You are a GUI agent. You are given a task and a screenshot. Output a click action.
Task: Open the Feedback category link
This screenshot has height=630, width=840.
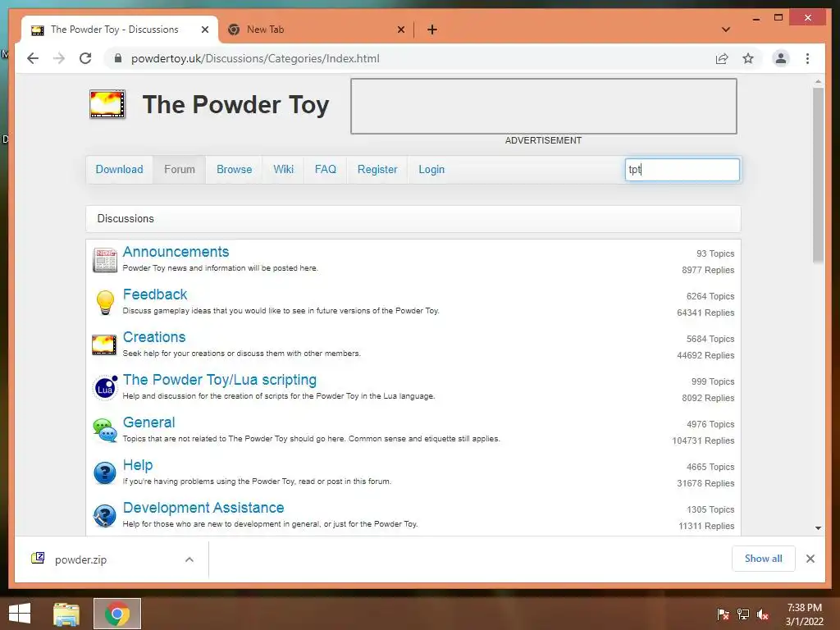155,294
